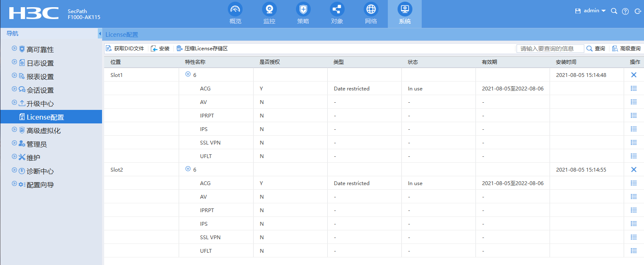
Task: Open the 监控 monitoring icon
Action: (x=269, y=9)
